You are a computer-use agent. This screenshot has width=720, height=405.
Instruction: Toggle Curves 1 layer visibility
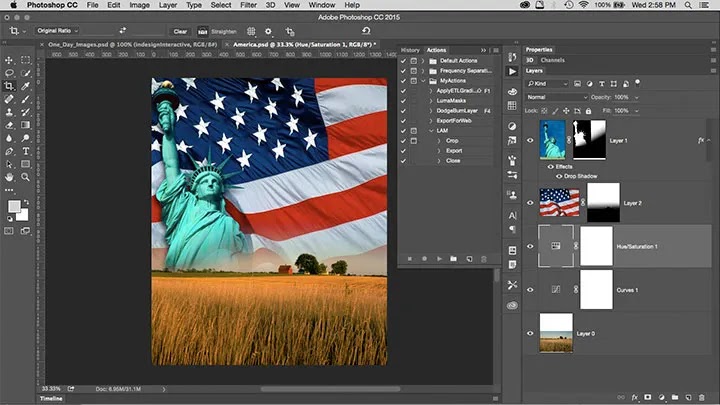530,290
